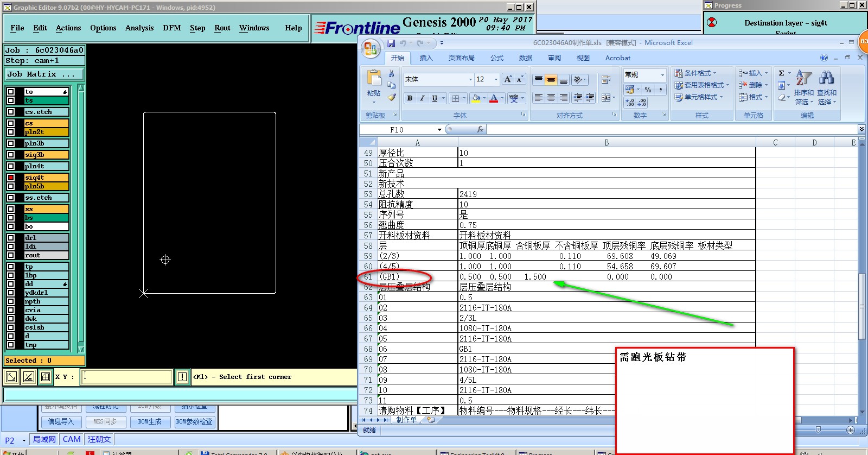Click the Genesis zoom-area icon left of X Y
Image resolution: width=868 pixels, height=455 pixels.
tap(11, 377)
